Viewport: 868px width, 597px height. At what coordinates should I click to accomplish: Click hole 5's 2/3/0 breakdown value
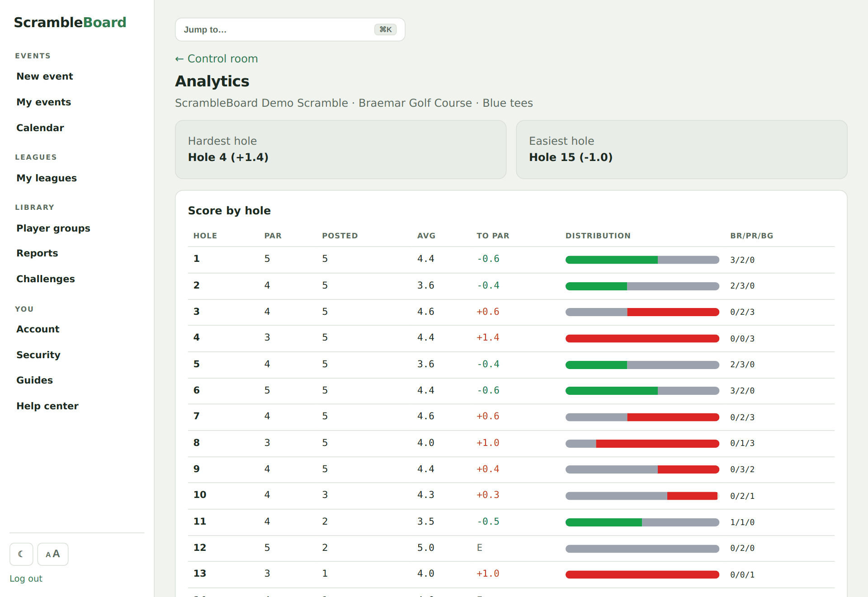coord(742,365)
